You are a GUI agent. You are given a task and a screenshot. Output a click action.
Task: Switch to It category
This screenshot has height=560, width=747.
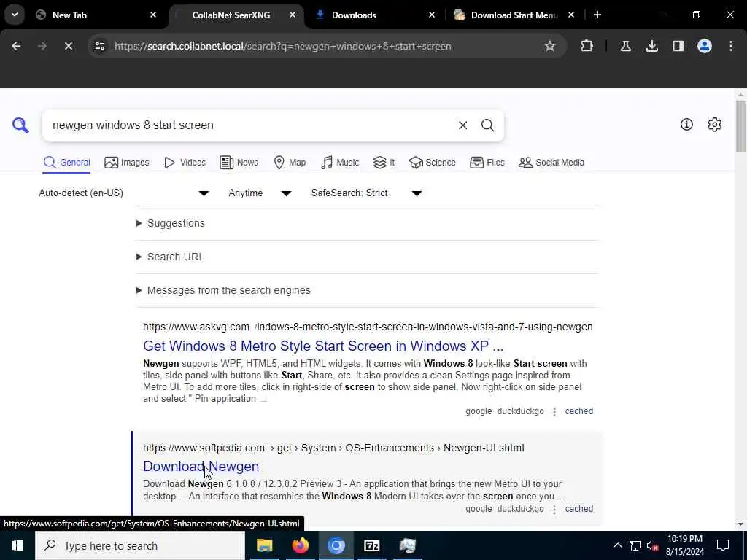(384, 163)
